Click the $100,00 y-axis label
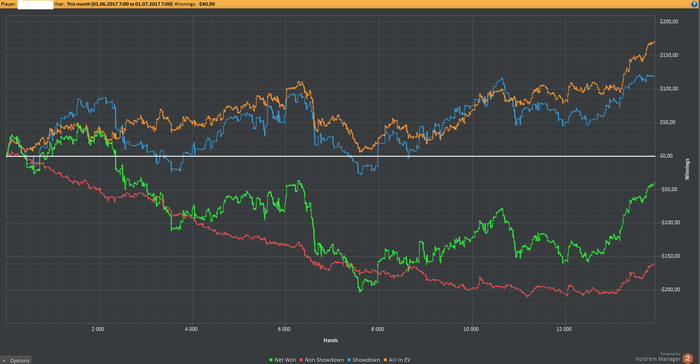The image size is (700, 364). click(669, 88)
